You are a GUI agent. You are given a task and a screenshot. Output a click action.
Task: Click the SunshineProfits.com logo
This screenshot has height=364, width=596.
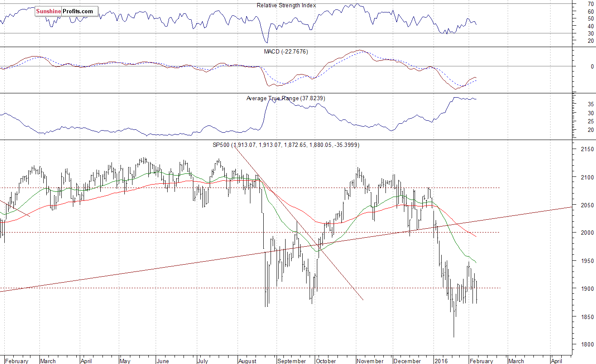click(66, 11)
